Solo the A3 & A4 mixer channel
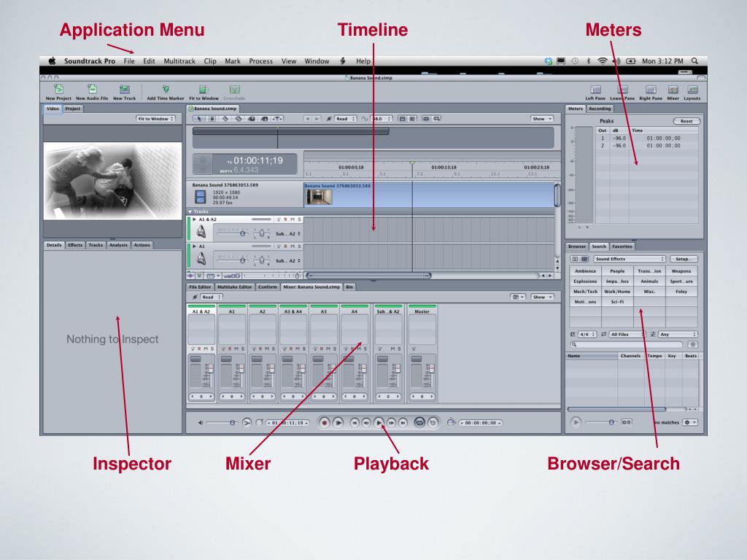The height and width of the screenshot is (560, 747). (304, 349)
